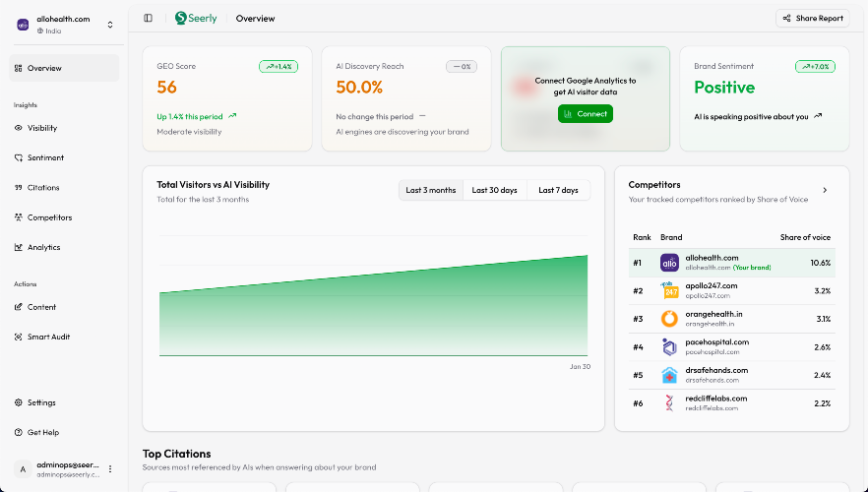Click the Get Help question icon

click(x=19, y=433)
